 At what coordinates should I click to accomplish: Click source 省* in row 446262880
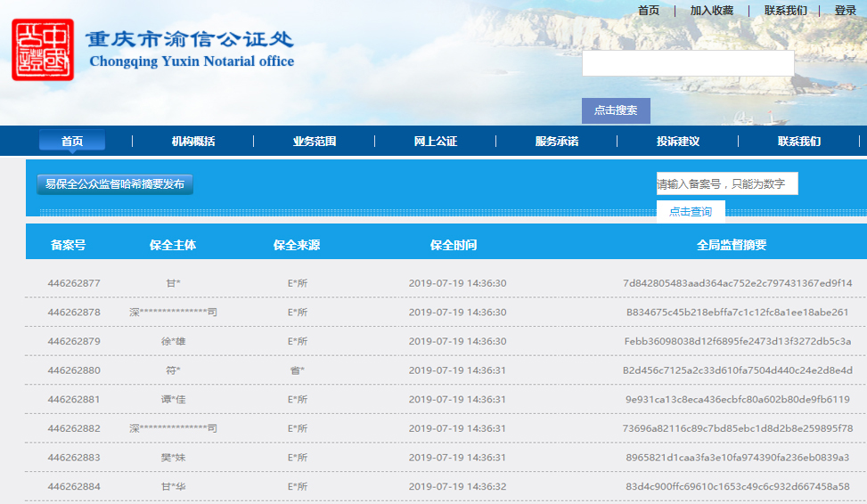click(x=298, y=370)
